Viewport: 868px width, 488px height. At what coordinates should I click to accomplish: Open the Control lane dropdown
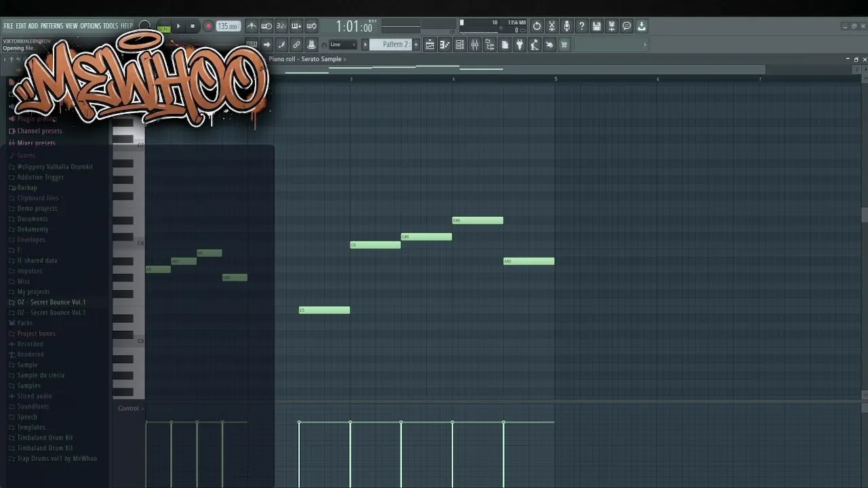130,409
